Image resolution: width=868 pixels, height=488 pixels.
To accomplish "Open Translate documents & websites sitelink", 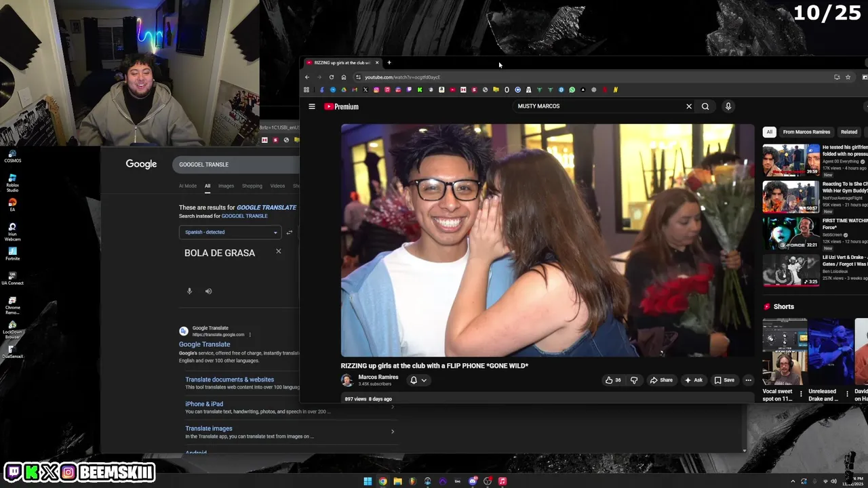I will (x=230, y=380).
